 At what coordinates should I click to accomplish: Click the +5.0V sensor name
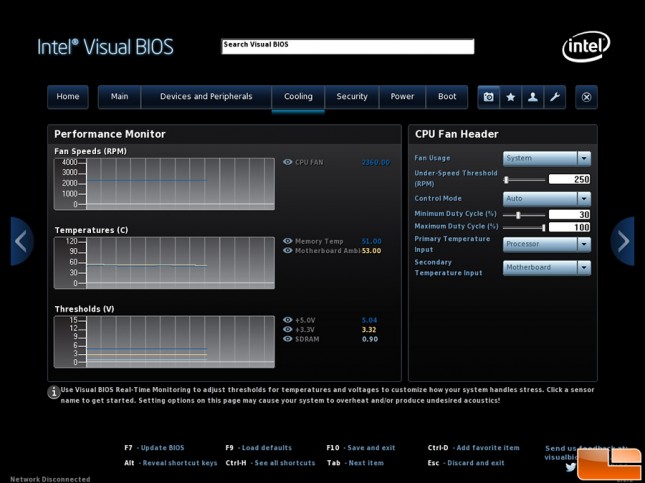(x=305, y=320)
